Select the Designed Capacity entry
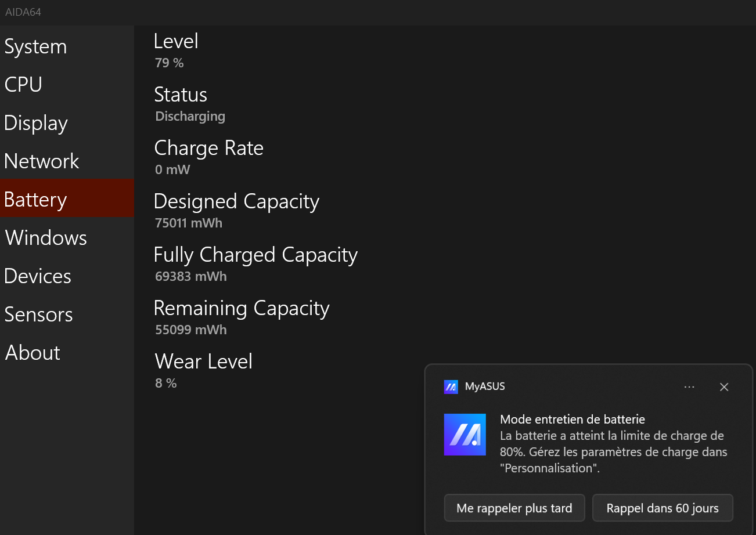 236,201
